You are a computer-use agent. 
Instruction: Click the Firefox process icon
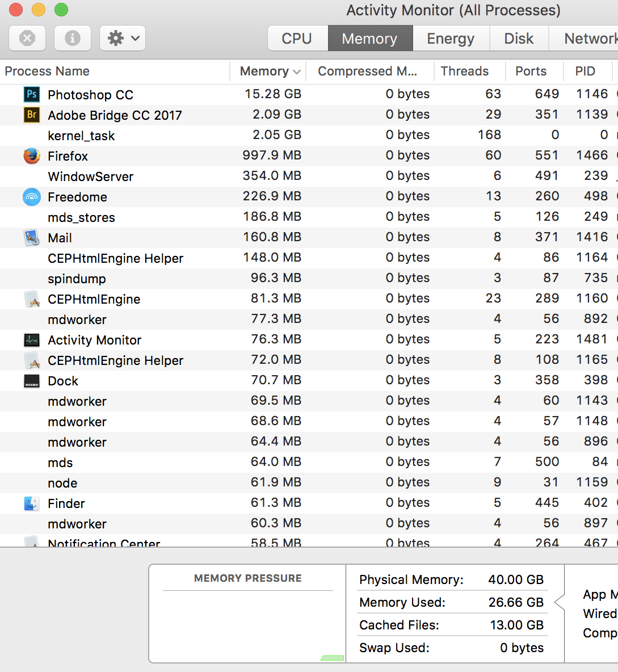click(x=32, y=156)
